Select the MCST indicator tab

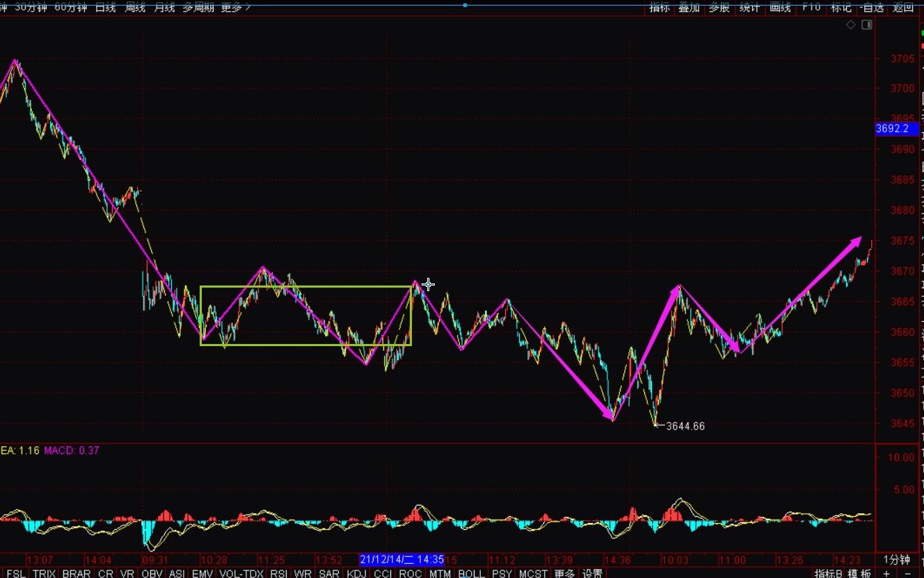coord(533,573)
